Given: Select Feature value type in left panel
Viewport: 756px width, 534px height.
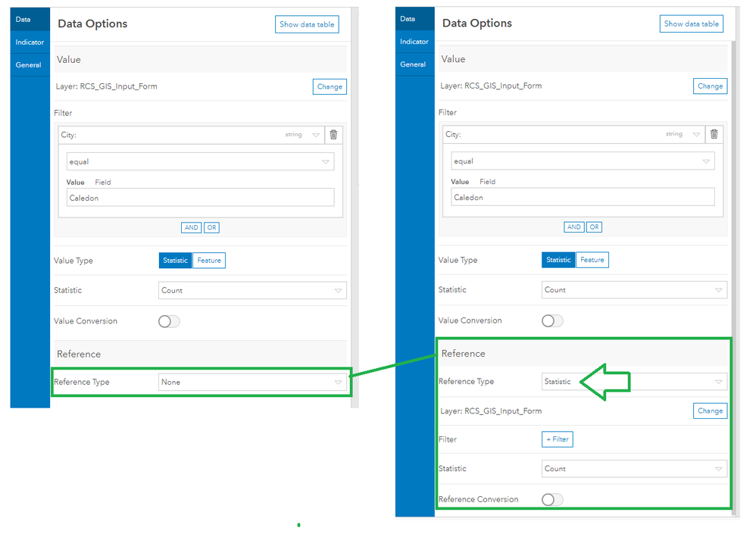Looking at the screenshot, I should pos(209,261).
